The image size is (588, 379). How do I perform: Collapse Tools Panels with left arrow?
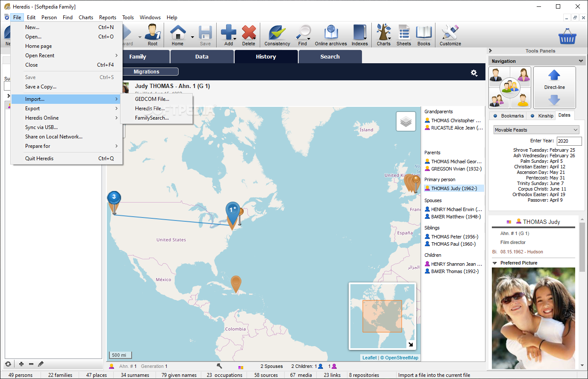[x=491, y=51]
